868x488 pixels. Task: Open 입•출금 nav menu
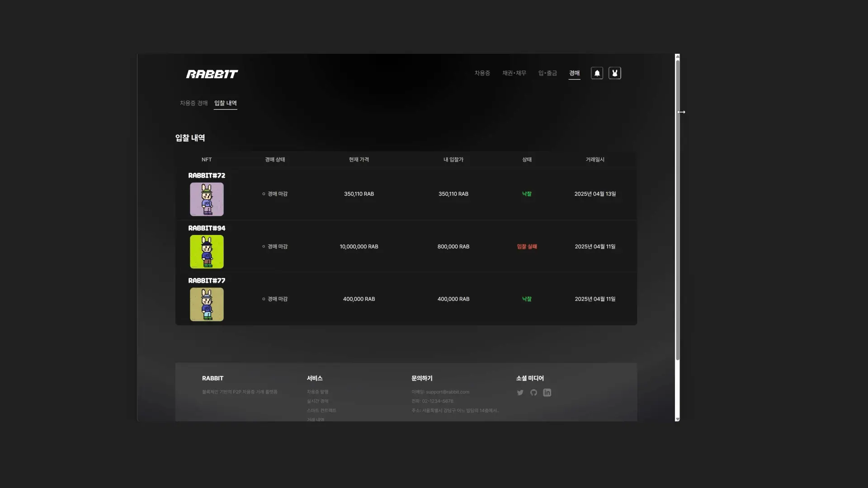[547, 73]
